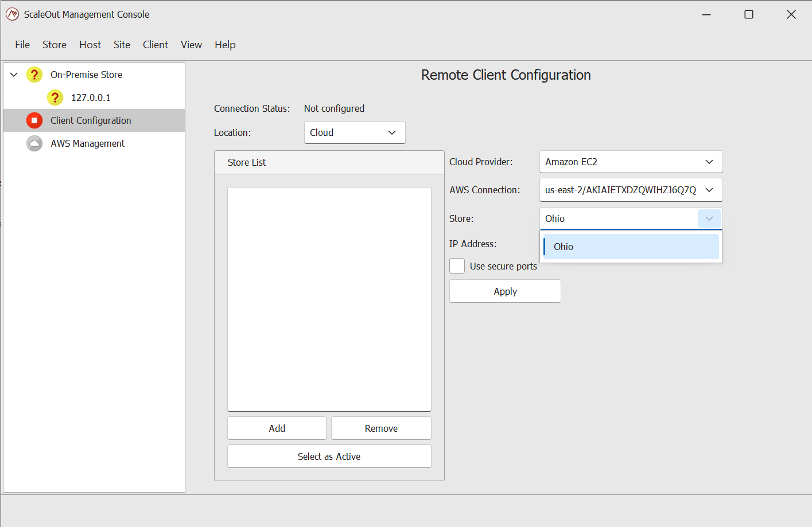Click the Apply button

tap(505, 291)
